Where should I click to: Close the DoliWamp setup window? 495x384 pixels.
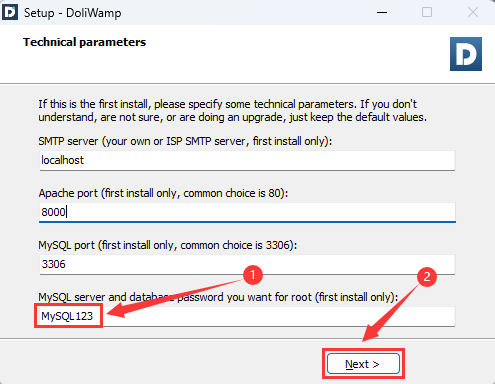(x=473, y=13)
